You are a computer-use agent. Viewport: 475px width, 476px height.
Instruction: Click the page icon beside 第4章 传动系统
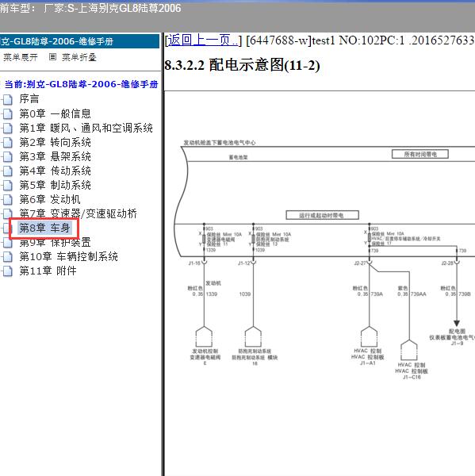tap(8, 171)
